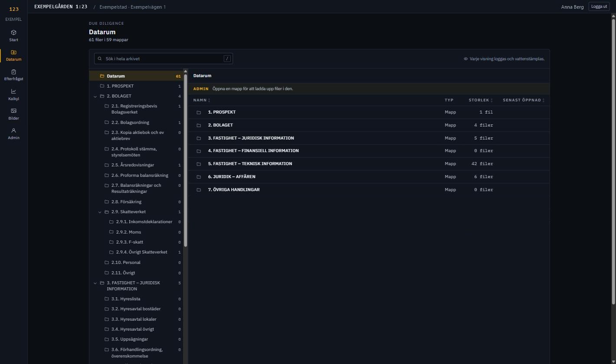Sort table by STORLEK column
The height and width of the screenshot is (364, 616).
pos(481,100)
